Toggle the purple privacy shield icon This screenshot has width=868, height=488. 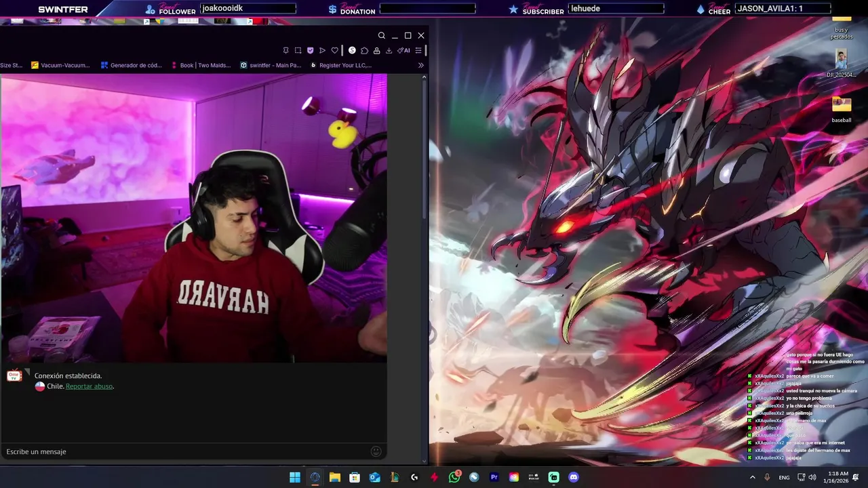click(x=310, y=50)
